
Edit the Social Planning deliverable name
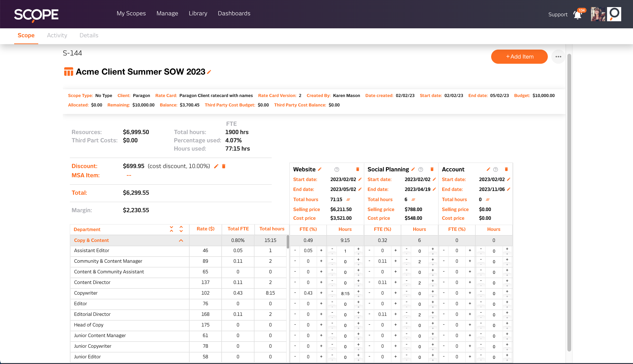pyautogui.click(x=413, y=169)
